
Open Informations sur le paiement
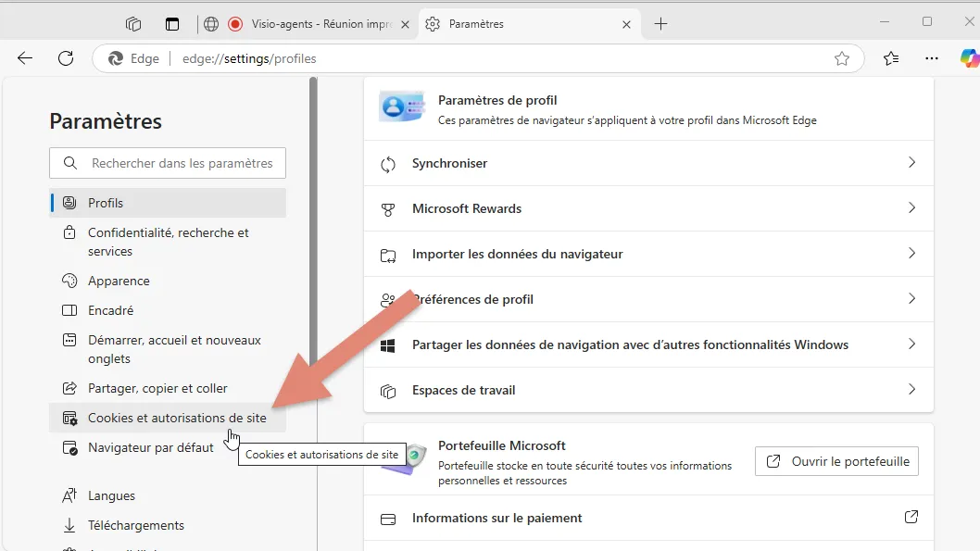(648, 518)
